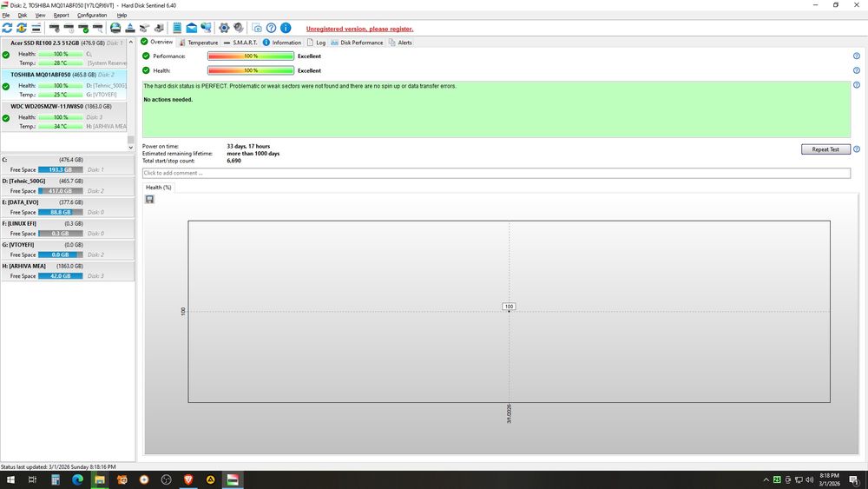Click the refresh icon with yellow warning badge
The width and height of the screenshot is (868, 489).
[22, 28]
